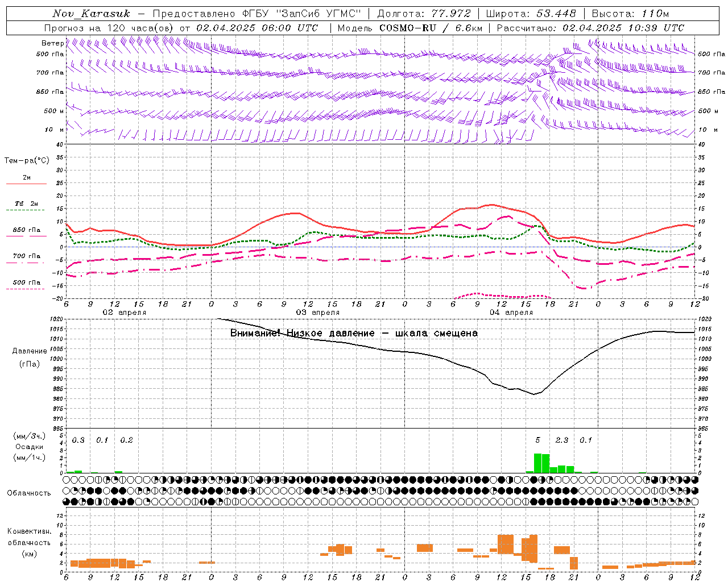
Task: Click the (км) units label
Action: click(29, 553)
